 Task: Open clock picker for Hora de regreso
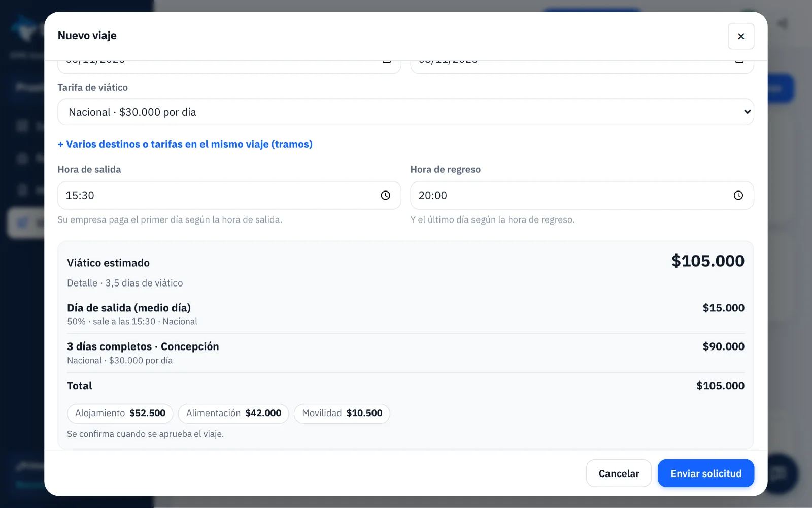click(x=738, y=196)
